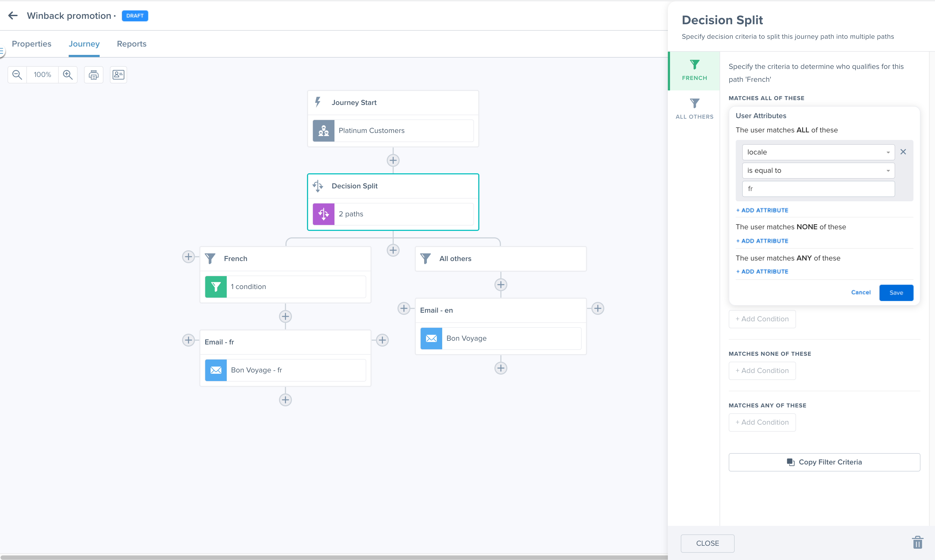
Task: Add a step right of Email - en
Action: pyautogui.click(x=597, y=308)
